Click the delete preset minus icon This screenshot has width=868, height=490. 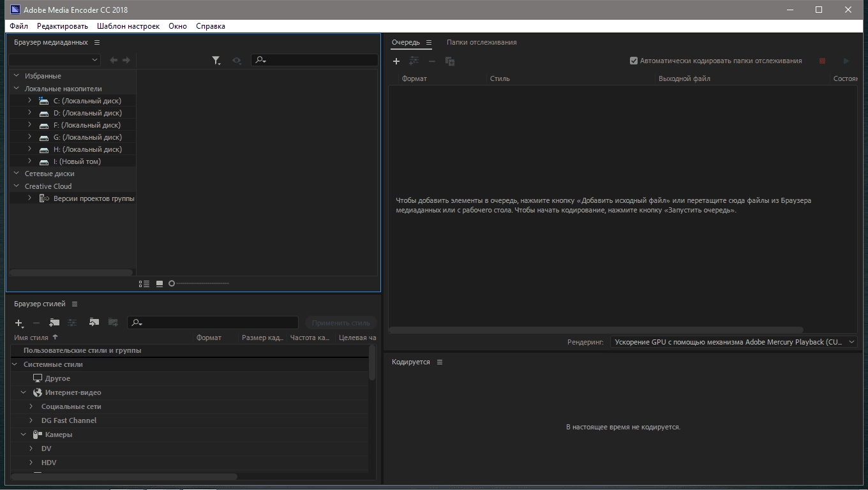pos(36,323)
